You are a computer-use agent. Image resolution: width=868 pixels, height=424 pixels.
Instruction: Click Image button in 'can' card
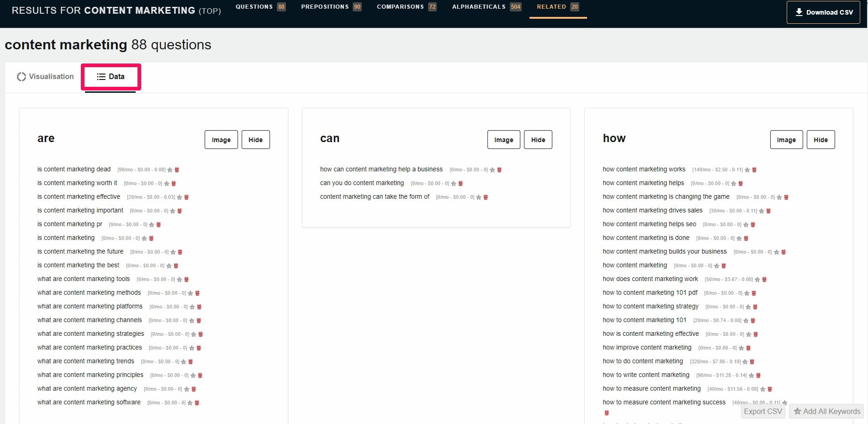503,140
